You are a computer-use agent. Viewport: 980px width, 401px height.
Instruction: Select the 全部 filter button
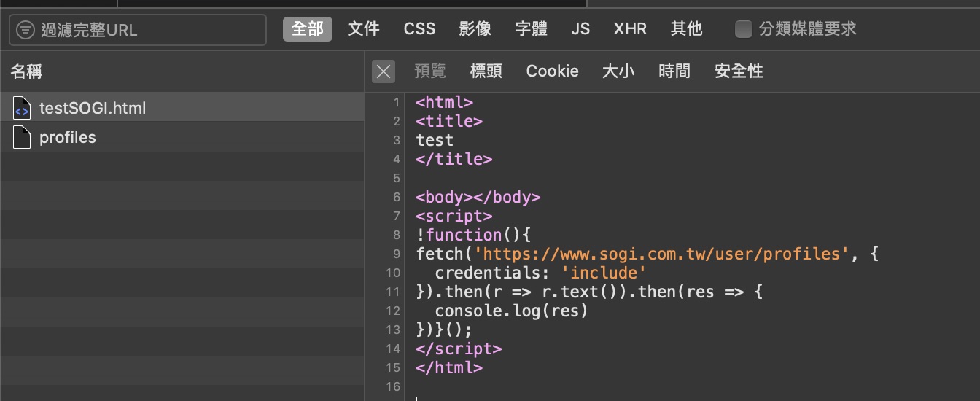pyautogui.click(x=308, y=29)
